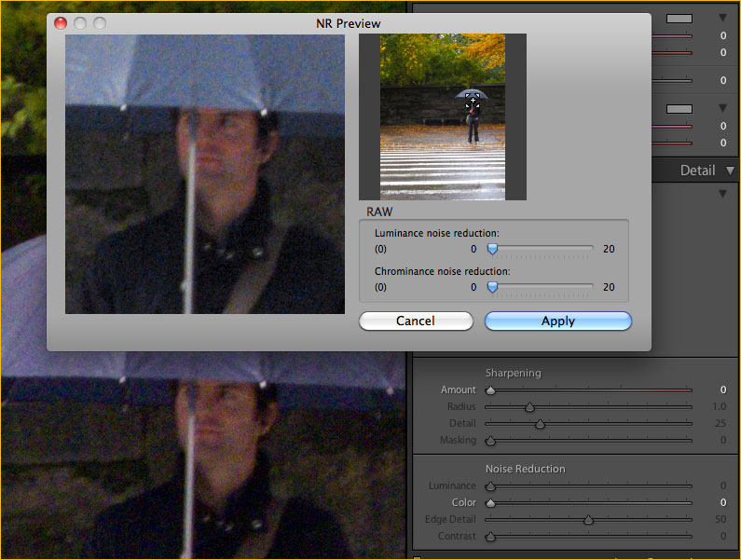Click the Chrominance noise reduction max value 20
The height and width of the screenshot is (560, 741).
point(609,287)
